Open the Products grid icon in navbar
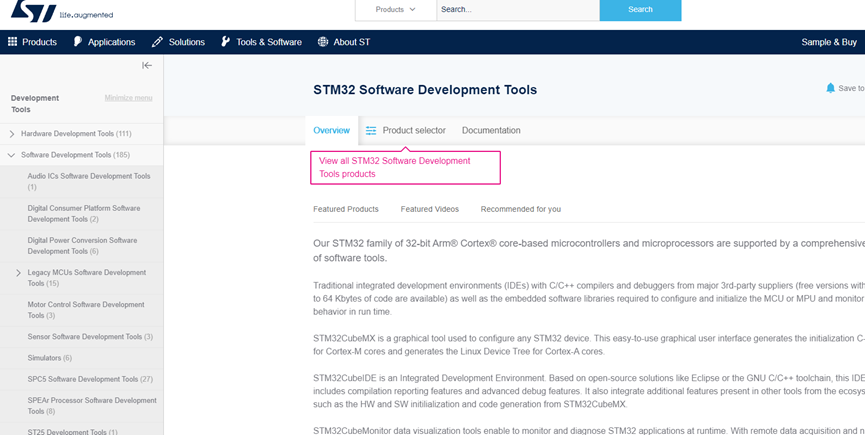This screenshot has height=435, width=865. click(x=12, y=41)
